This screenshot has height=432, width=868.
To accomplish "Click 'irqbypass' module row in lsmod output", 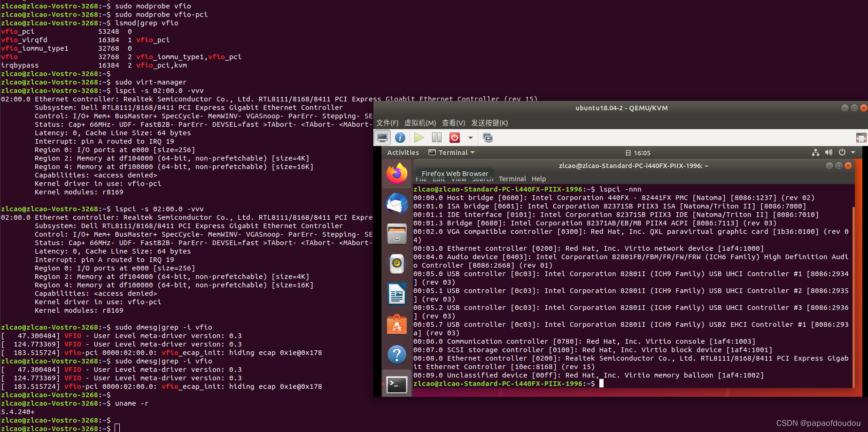I will [x=94, y=65].
